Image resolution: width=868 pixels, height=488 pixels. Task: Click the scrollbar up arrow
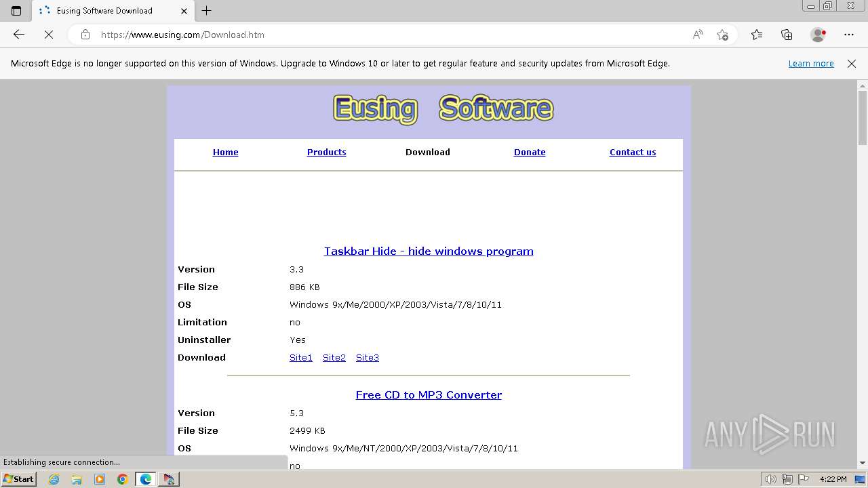(x=863, y=85)
